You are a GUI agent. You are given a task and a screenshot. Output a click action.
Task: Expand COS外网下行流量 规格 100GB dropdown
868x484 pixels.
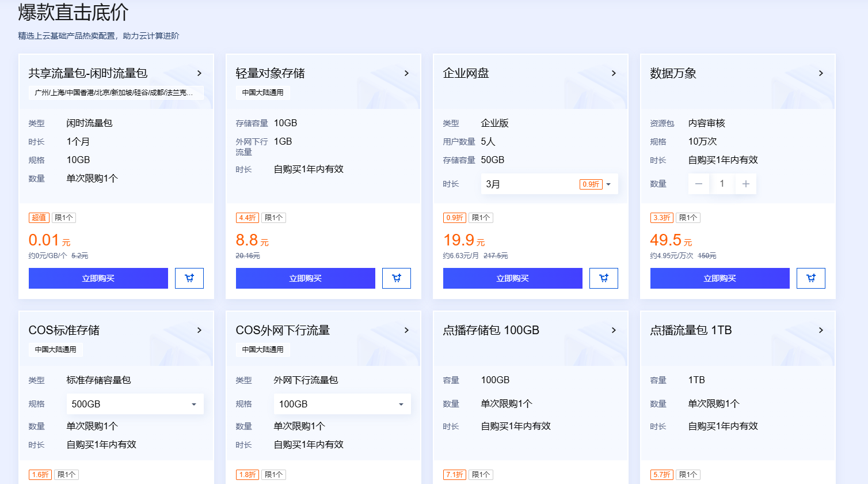342,404
